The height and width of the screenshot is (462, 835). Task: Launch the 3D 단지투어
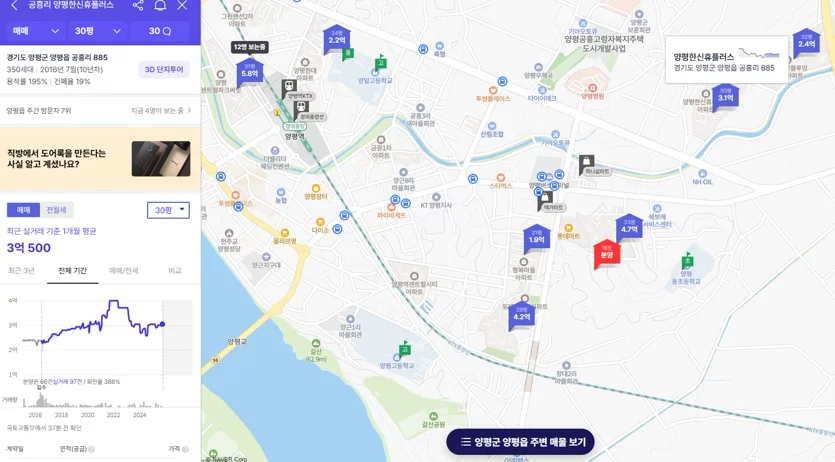click(164, 70)
